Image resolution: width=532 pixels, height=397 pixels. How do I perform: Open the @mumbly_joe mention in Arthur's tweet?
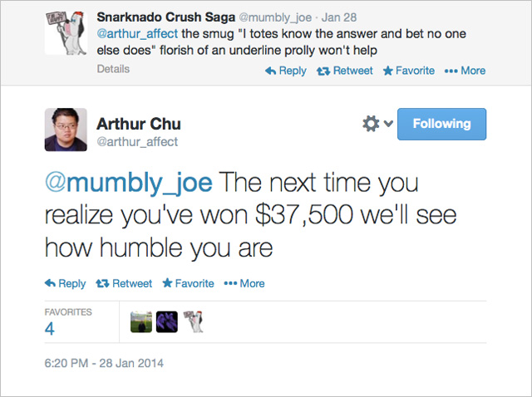pyautogui.click(x=129, y=183)
